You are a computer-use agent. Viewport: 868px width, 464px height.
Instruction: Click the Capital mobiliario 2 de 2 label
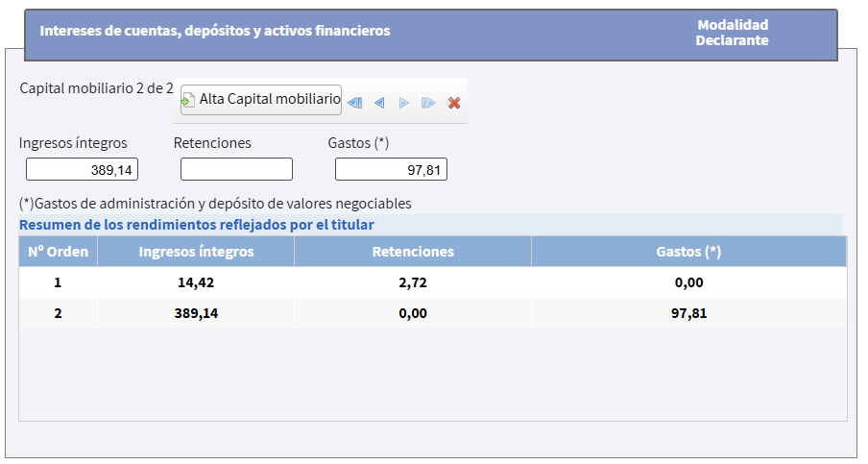coord(96,88)
